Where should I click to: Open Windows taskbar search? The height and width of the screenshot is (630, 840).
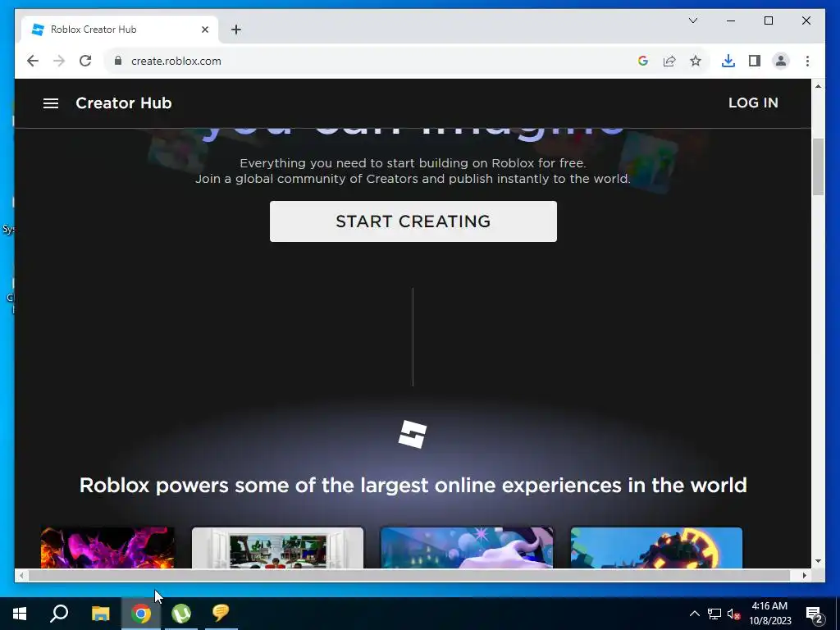click(x=59, y=614)
